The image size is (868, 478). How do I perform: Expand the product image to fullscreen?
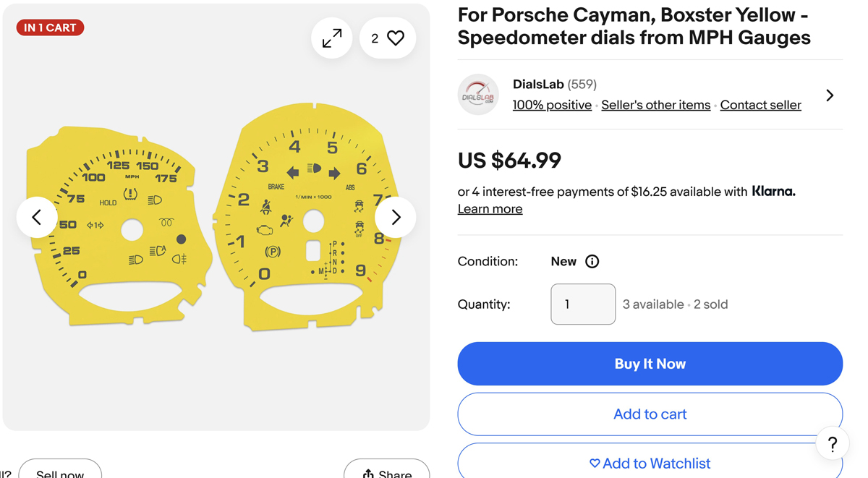tap(332, 38)
